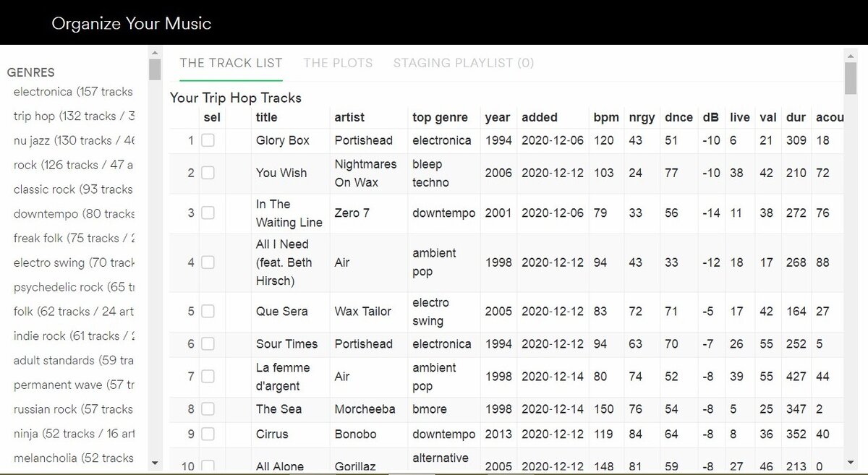The image size is (868, 475).
Task: Click the Sour Times title cell
Action: click(287, 343)
